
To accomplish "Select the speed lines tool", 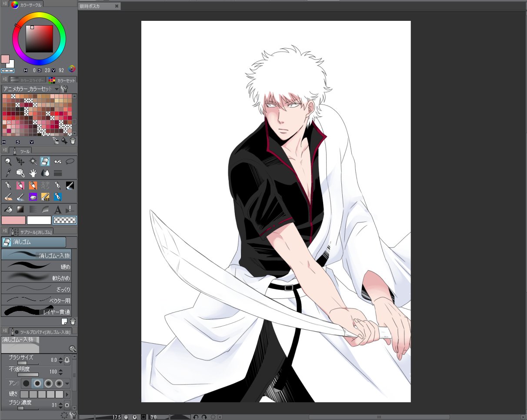I will click(x=33, y=209).
